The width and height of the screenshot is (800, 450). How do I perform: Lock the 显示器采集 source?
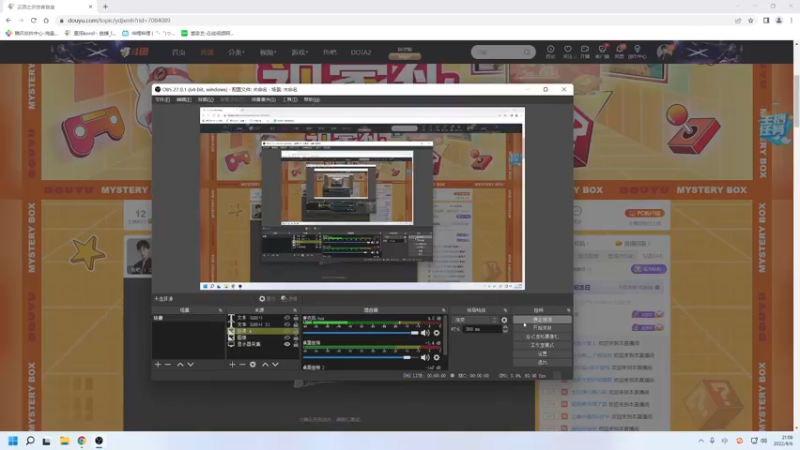pyautogui.click(x=295, y=344)
